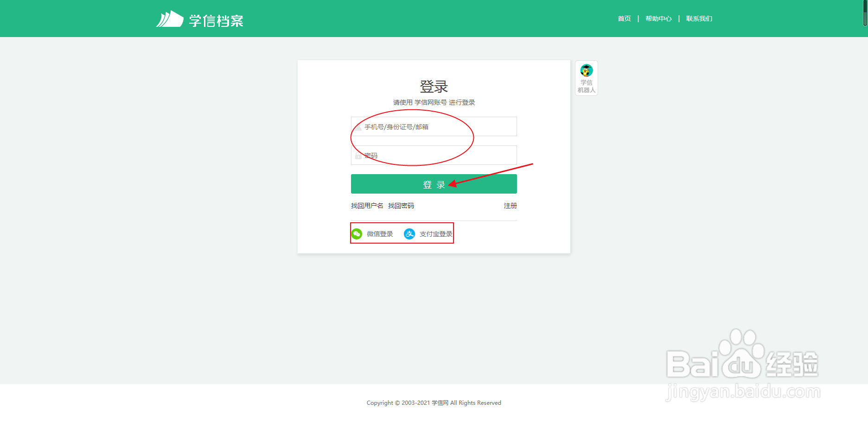Click the 手机号/身份证号/邮箱 input field

pos(434,126)
